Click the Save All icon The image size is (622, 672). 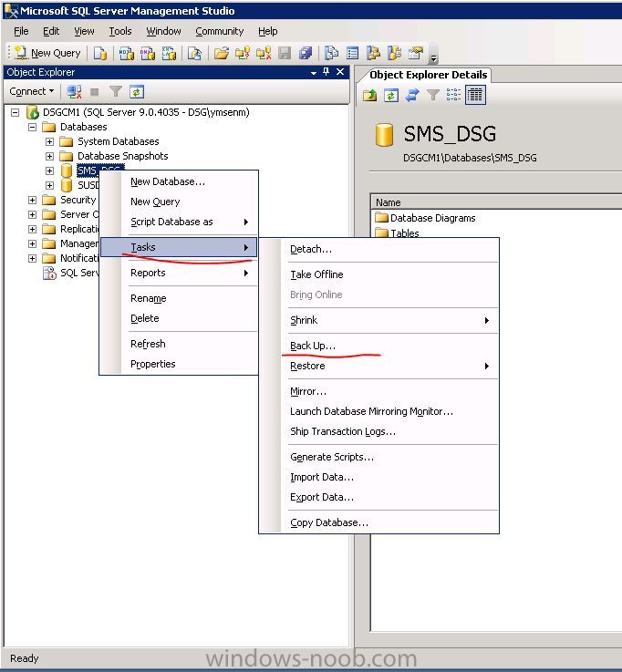click(x=306, y=53)
